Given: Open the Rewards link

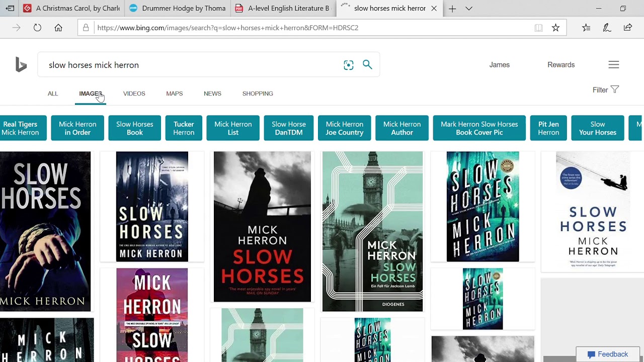Looking at the screenshot, I should 561,64.
